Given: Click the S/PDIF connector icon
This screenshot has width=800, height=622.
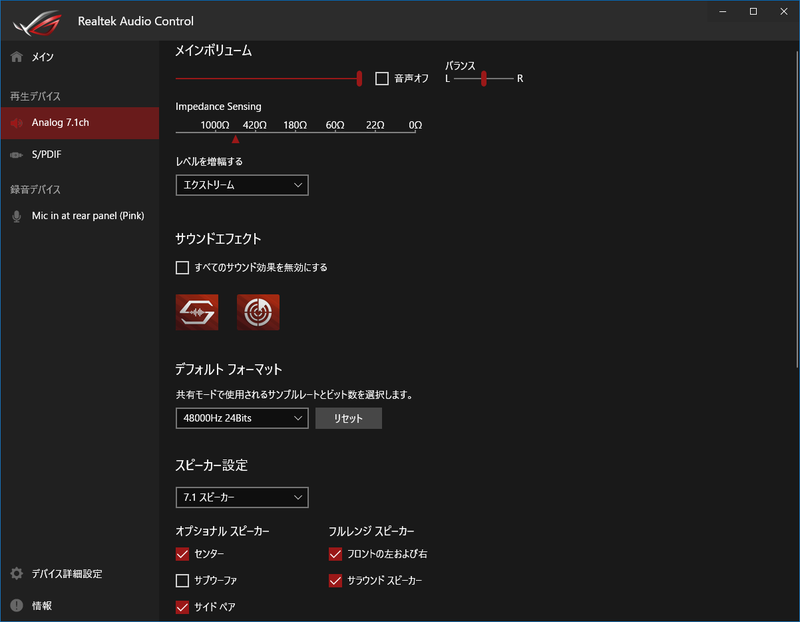Looking at the screenshot, I should [16, 155].
